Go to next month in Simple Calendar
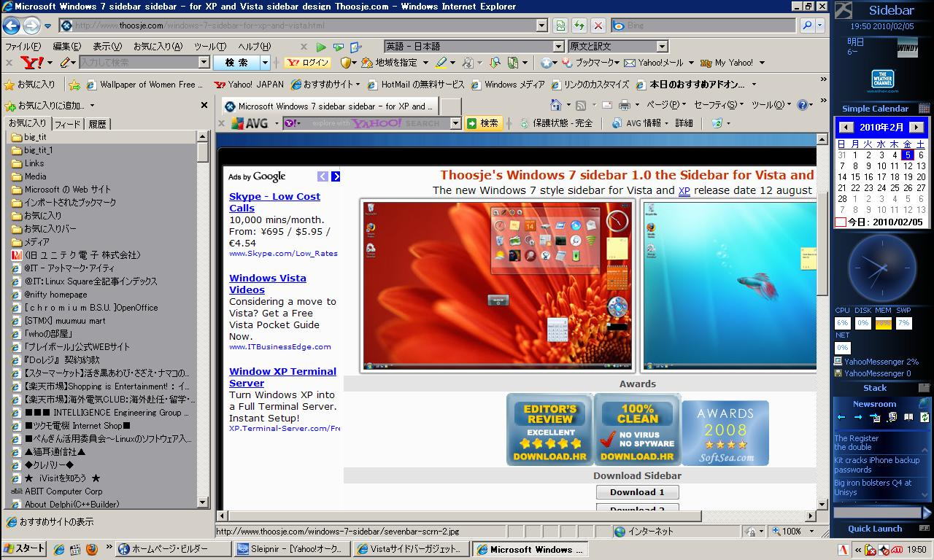The height and width of the screenshot is (560, 934). point(916,127)
